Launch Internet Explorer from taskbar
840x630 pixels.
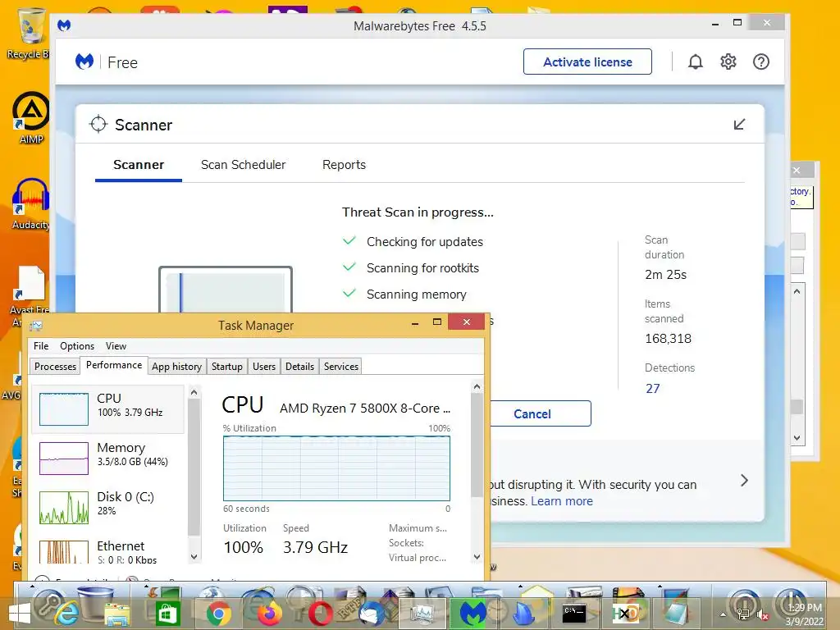(66, 614)
